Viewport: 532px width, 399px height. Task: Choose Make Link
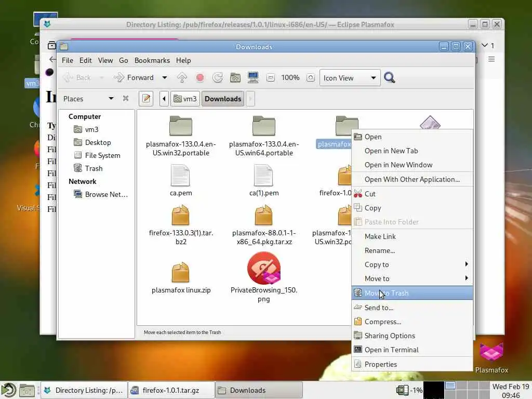coord(412,236)
